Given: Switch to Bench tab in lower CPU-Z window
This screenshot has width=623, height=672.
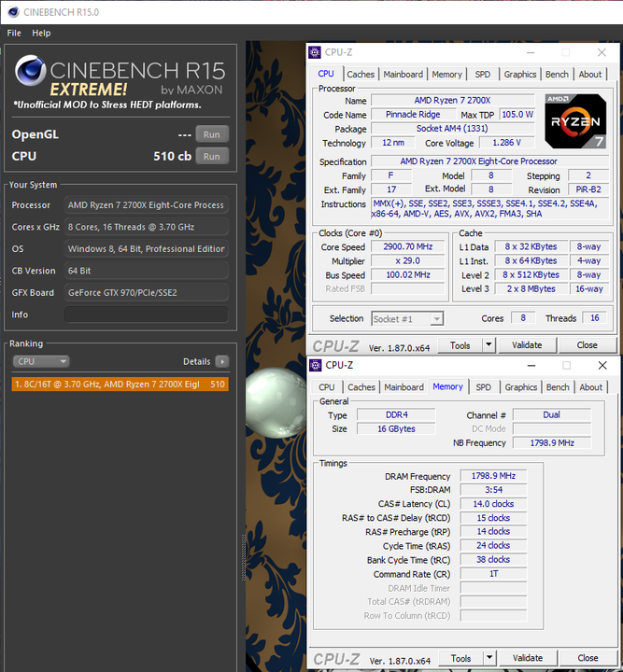Looking at the screenshot, I should tap(558, 387).
